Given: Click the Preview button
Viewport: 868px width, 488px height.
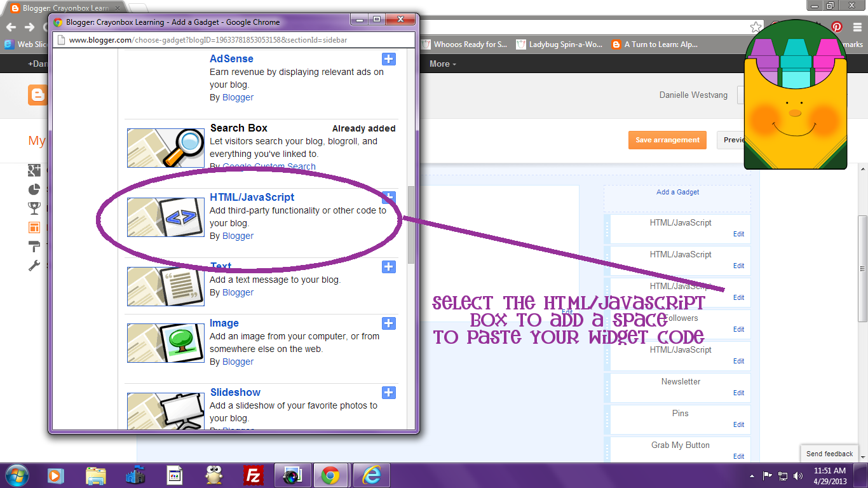Looking at the screenshot, I should 732,140.
